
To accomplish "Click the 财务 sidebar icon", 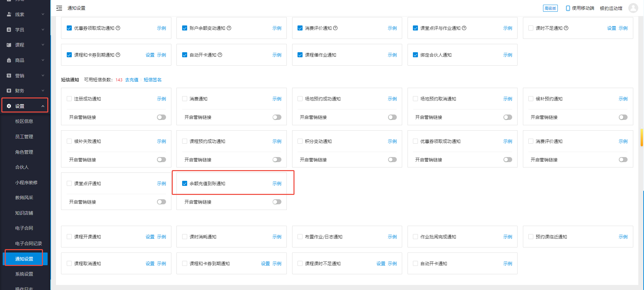I will tap(9, 91).
